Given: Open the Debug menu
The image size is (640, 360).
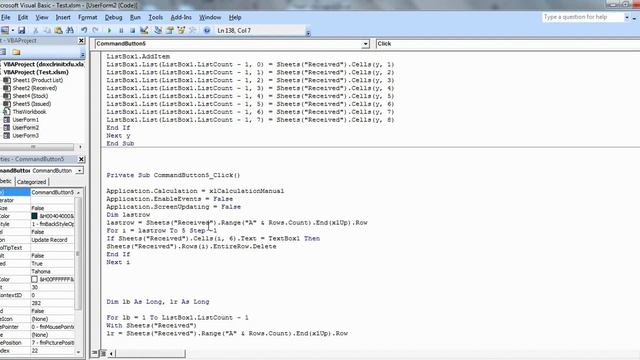Looking at the screenshot, I should coord(113,18).
